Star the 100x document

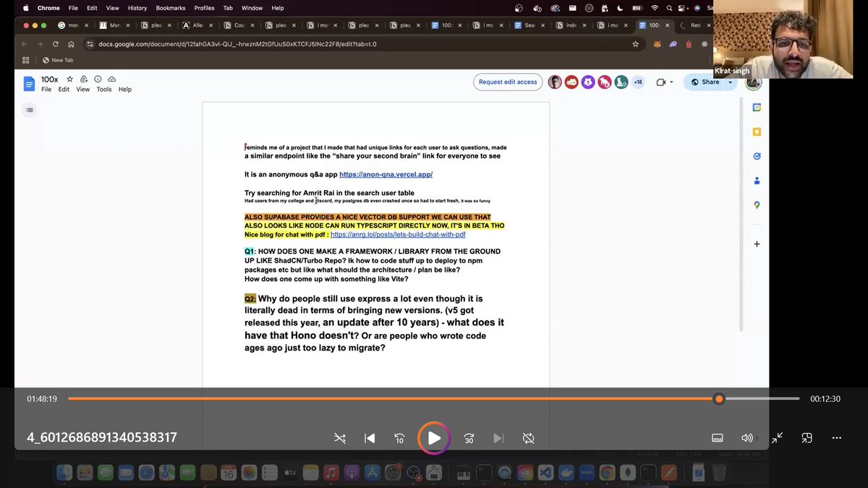(70, 79)
